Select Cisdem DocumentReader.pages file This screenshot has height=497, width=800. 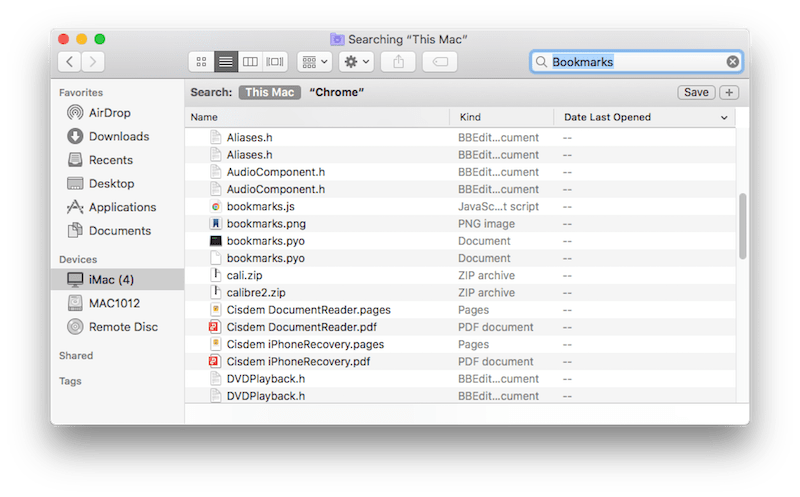(460, 310)
